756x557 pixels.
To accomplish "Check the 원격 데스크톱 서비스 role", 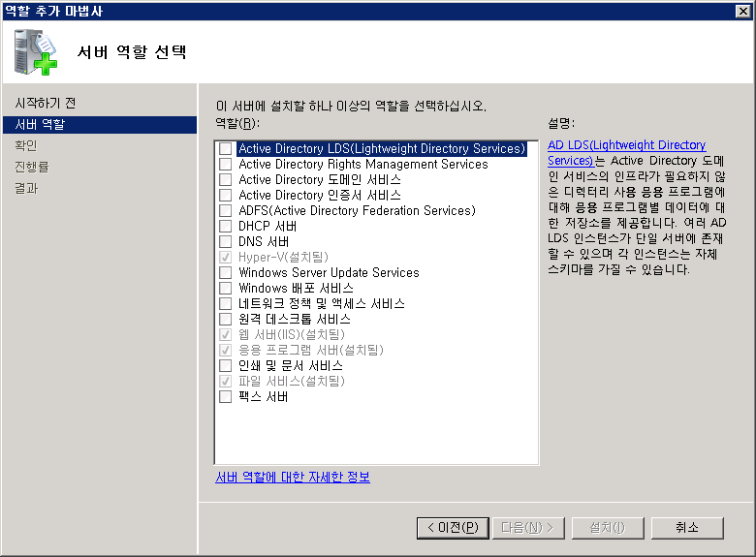I will (226, 320).
